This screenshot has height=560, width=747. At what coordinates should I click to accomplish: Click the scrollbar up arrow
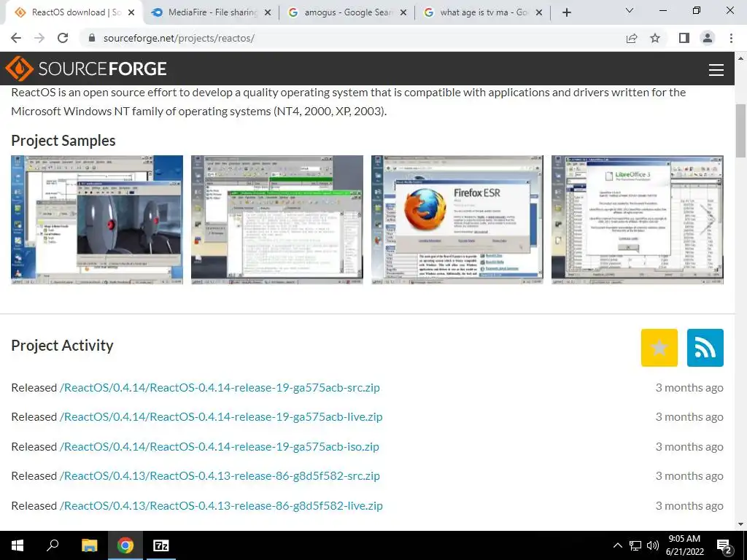740,58
